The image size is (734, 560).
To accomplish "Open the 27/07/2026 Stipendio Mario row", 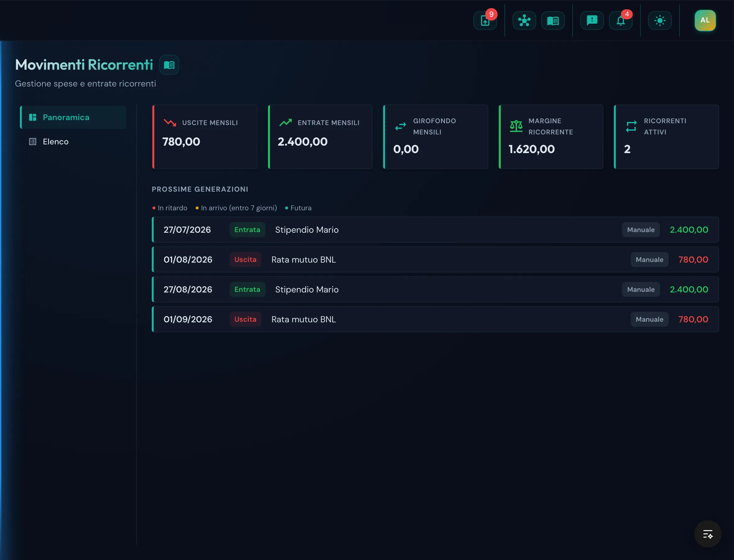I will coord(435,230).
